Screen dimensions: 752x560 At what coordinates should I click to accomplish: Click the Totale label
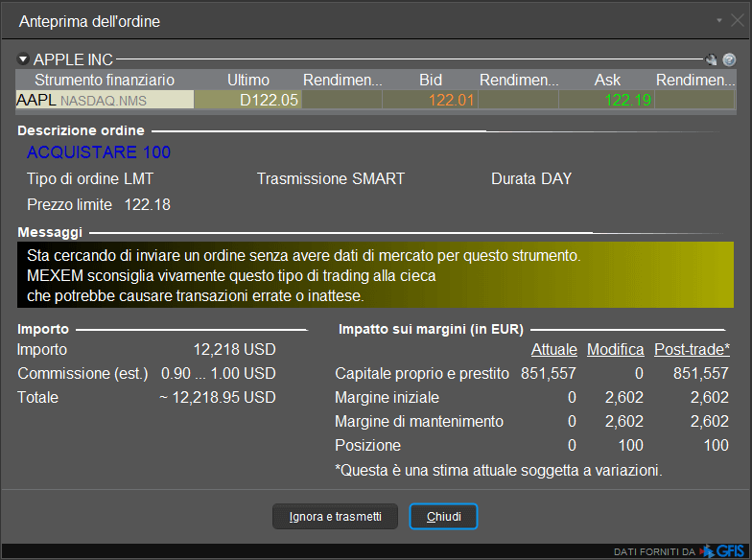(38, 397)
